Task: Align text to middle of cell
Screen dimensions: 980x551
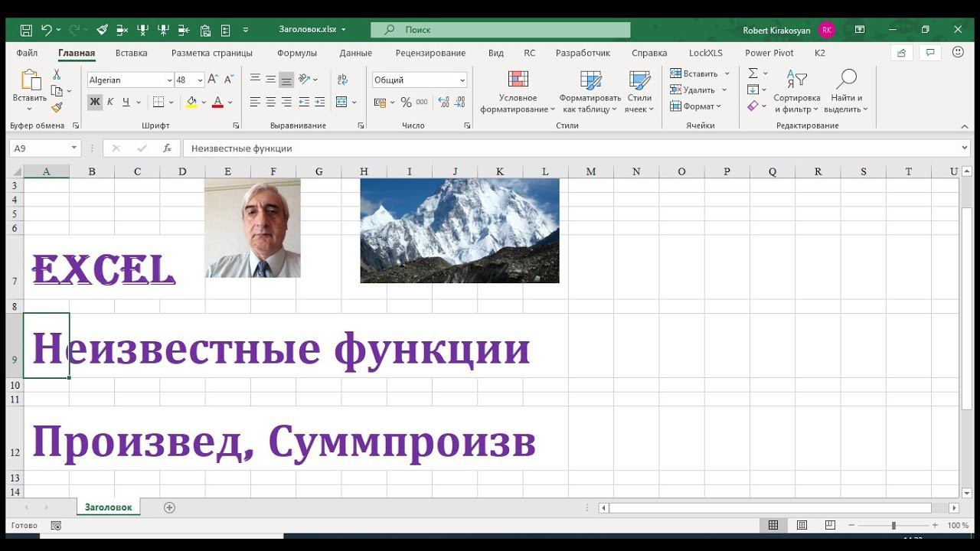Action: (270, 80)
